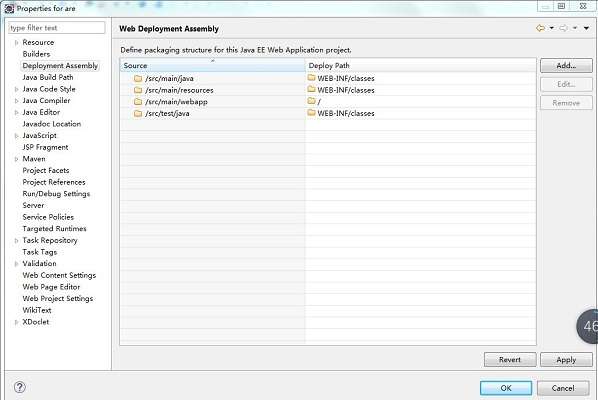Click the back navigation arrow icon
This screenshot has height=400, width=598.
tap(540, 28)
